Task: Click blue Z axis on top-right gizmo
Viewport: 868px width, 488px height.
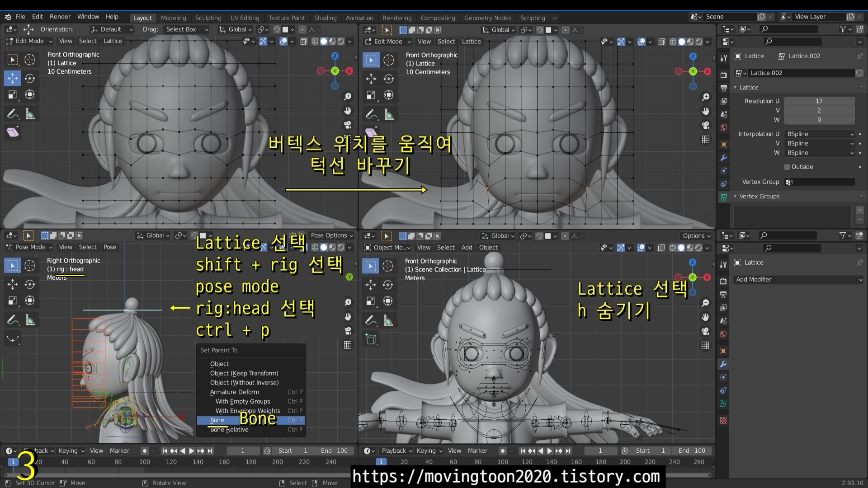Action: point(693,56)
